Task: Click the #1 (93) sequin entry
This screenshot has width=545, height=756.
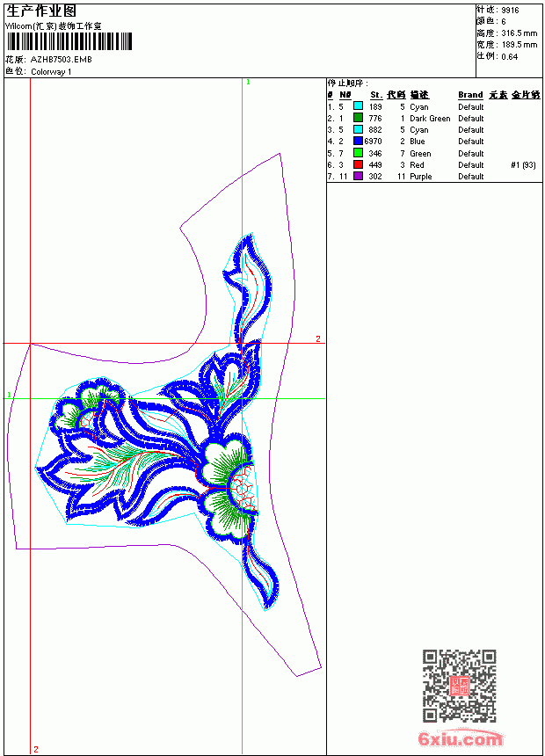Action: (x=523, y=165)
